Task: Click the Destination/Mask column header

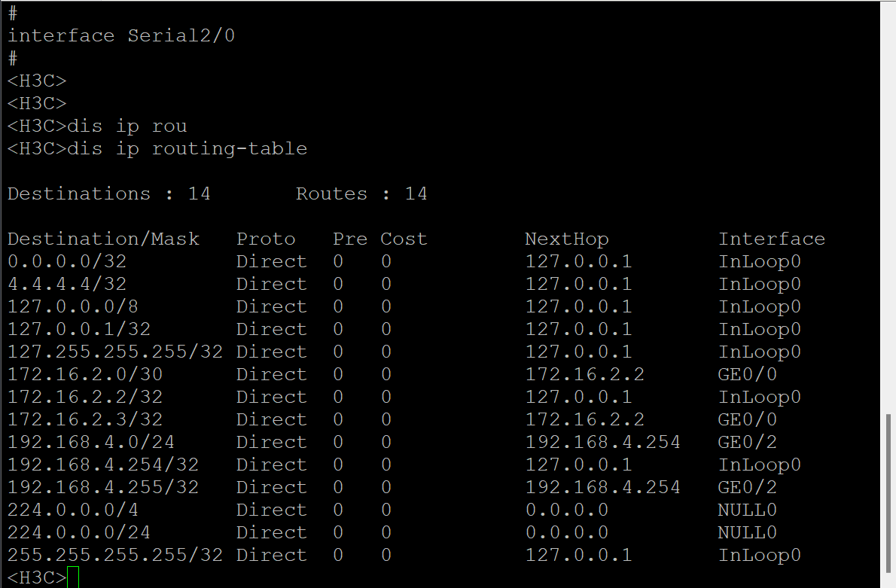Action: 103,239
